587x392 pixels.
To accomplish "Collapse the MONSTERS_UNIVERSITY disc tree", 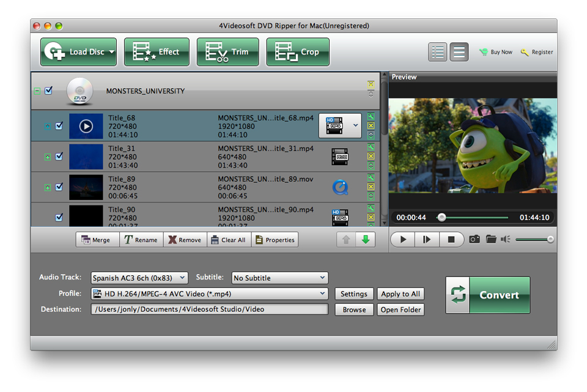I will click(37, 91).
